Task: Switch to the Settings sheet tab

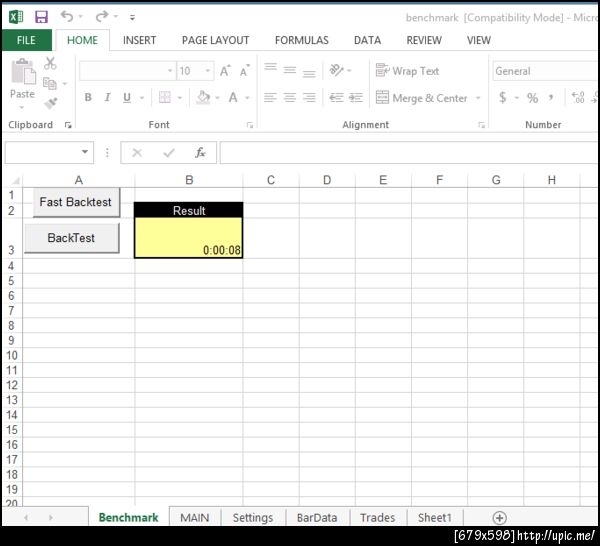Action: pyautogui.click(x=253, y=518)
